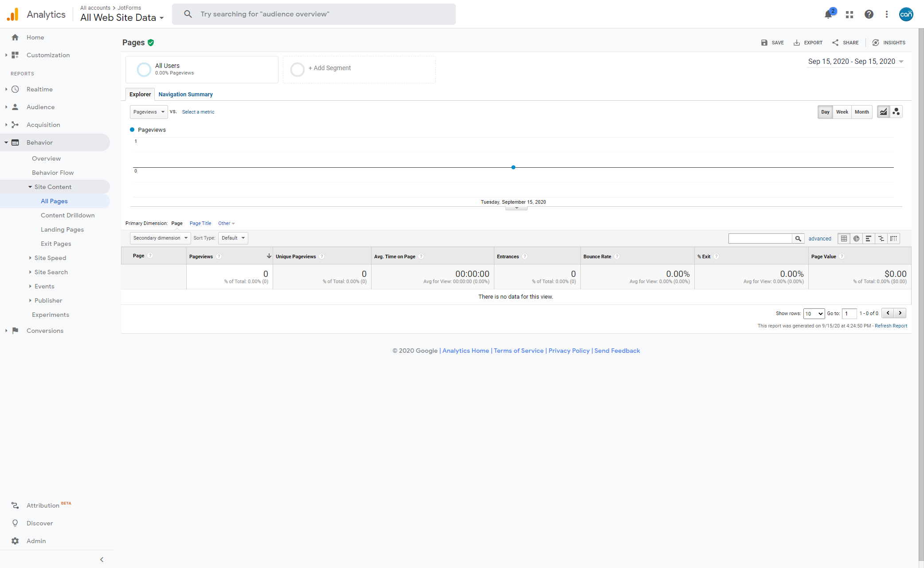The width and height of the screenshot is (924, 568).
Task: Open the pivot table view
Action: tap(894, 238)
